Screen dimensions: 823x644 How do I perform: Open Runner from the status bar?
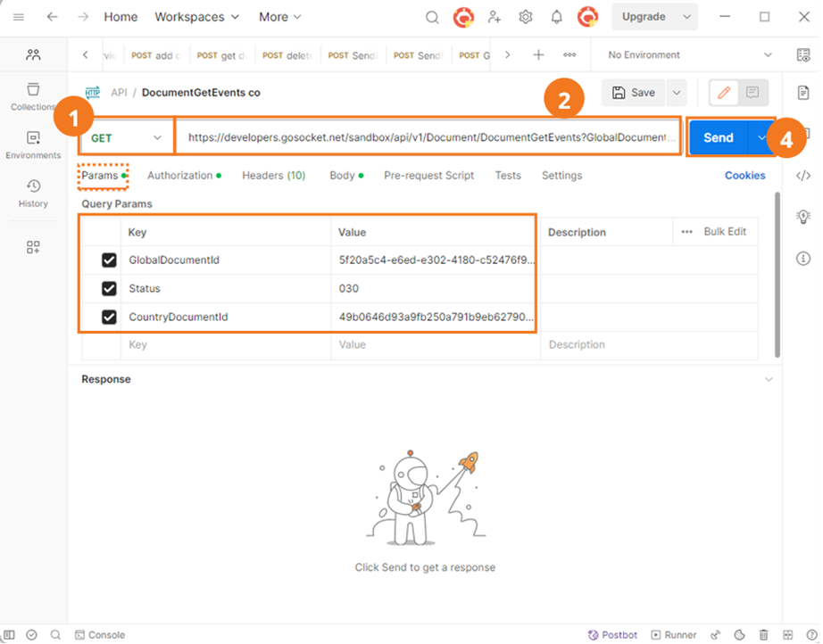click(x=674, y=635)
